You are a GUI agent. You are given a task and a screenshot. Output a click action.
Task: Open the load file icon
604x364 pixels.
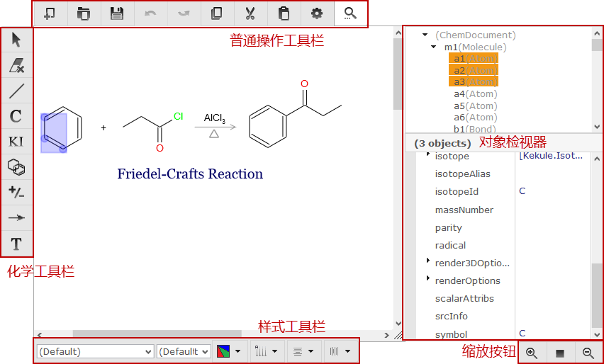pos(84,14)
